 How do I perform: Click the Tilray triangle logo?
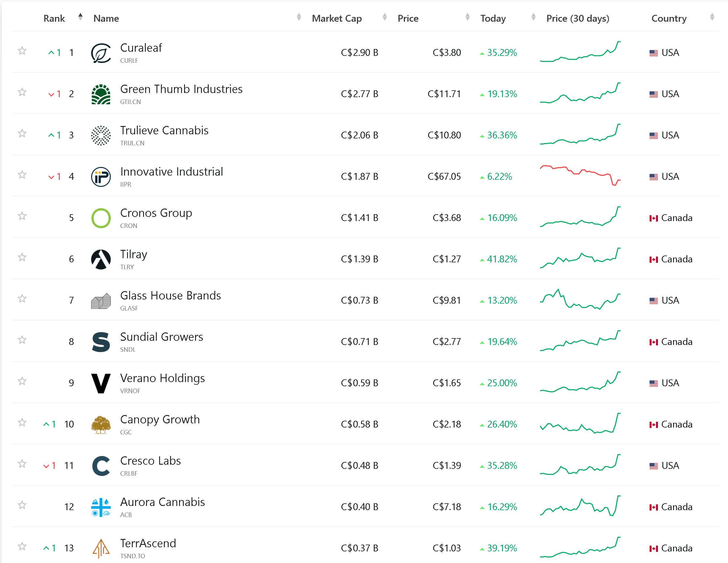click(x=101, y=259)
